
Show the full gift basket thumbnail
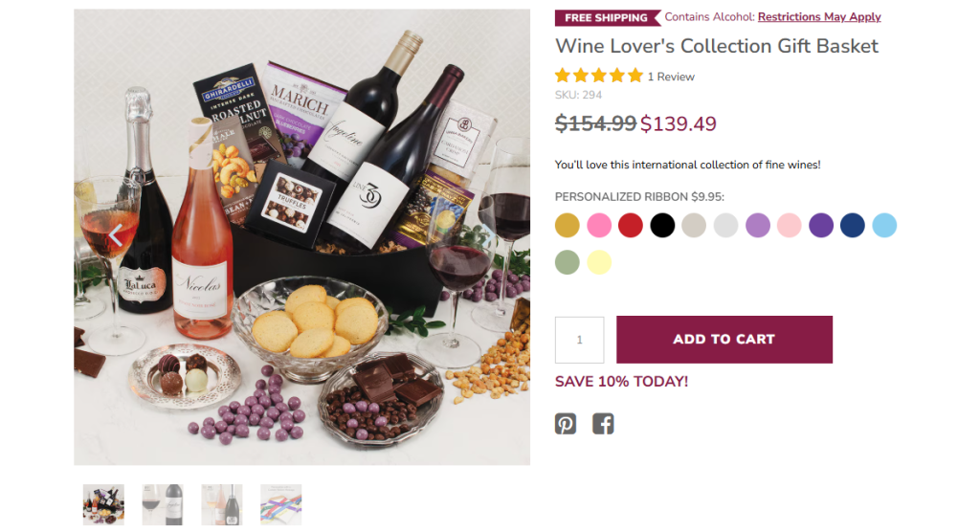(103, 504)
